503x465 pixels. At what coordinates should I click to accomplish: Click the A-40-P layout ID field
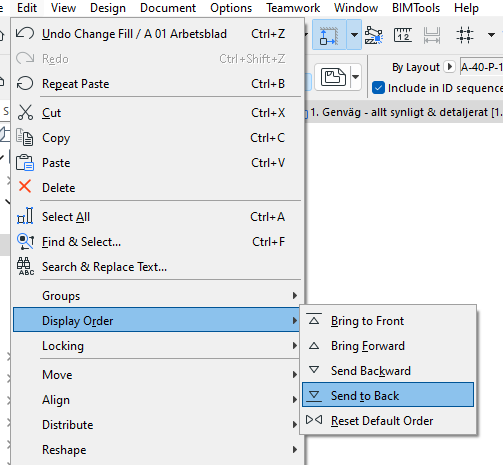[x=481, y=67]
